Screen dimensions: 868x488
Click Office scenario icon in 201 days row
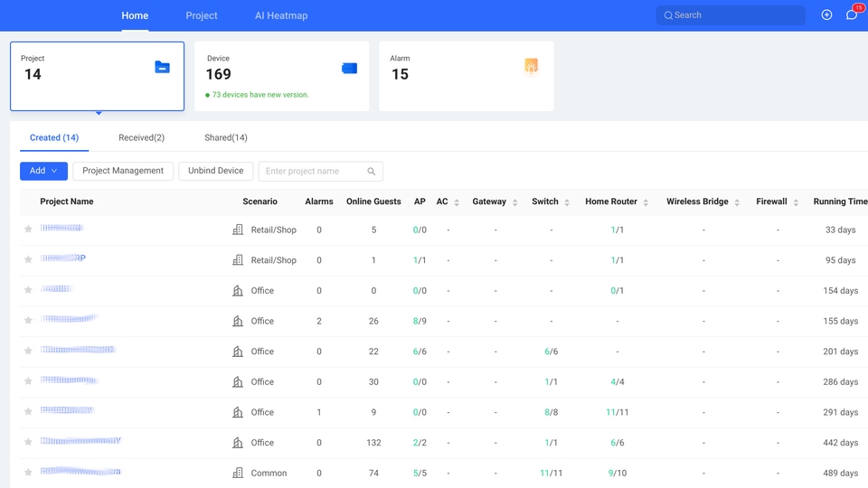click(x=238, y=352)
